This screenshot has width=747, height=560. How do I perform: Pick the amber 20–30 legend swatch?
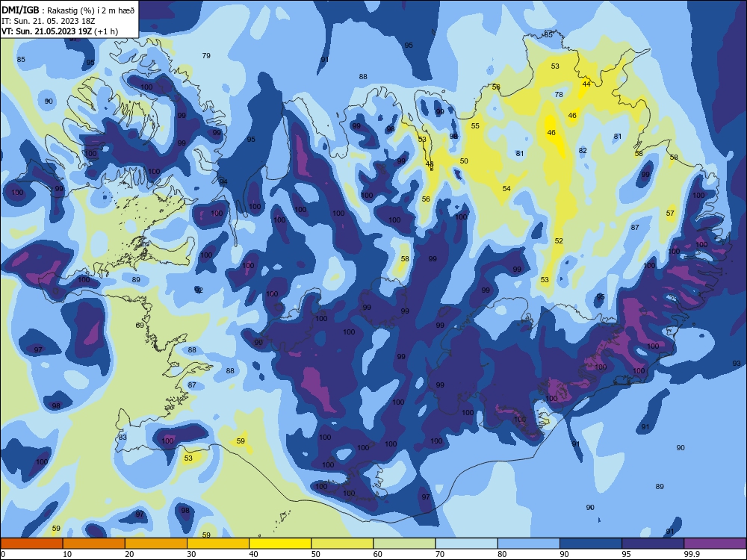pos(156,544)
